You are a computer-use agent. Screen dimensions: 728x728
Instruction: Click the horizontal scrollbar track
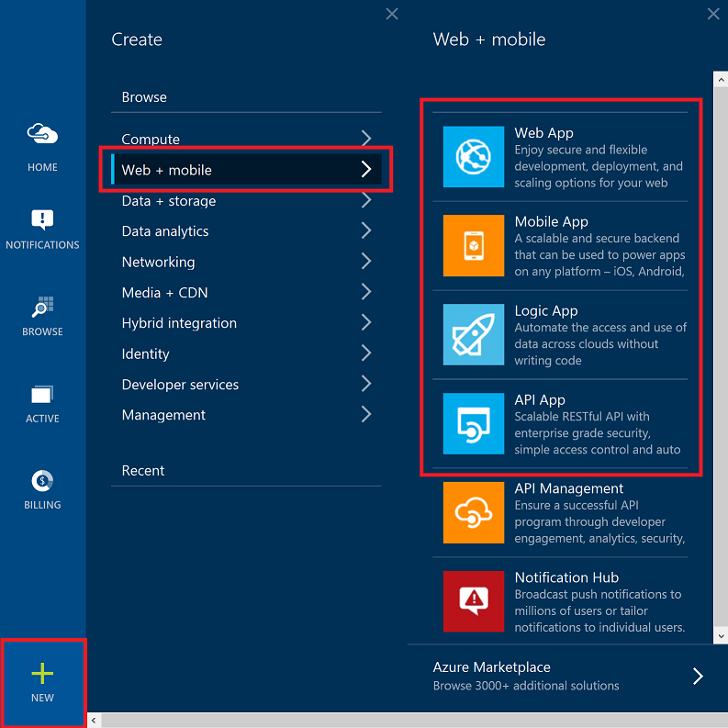pyautogui.click(x=414, y=721)
